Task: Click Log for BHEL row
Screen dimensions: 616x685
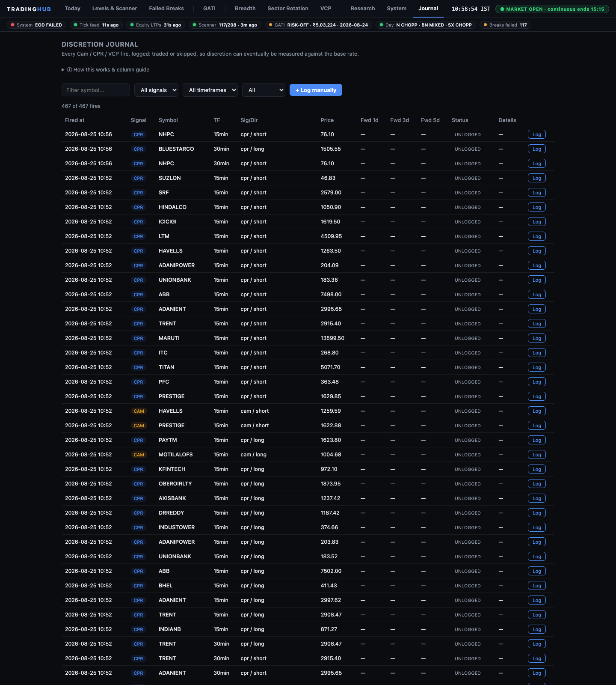Action: (537, 586)
